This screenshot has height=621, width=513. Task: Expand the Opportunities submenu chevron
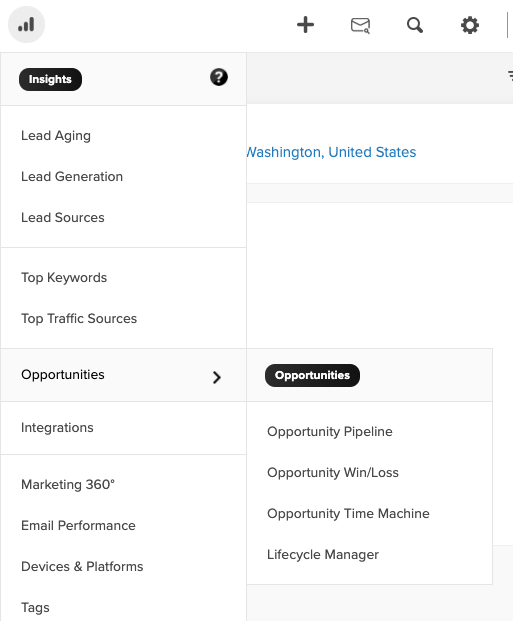tap(216, 377)
